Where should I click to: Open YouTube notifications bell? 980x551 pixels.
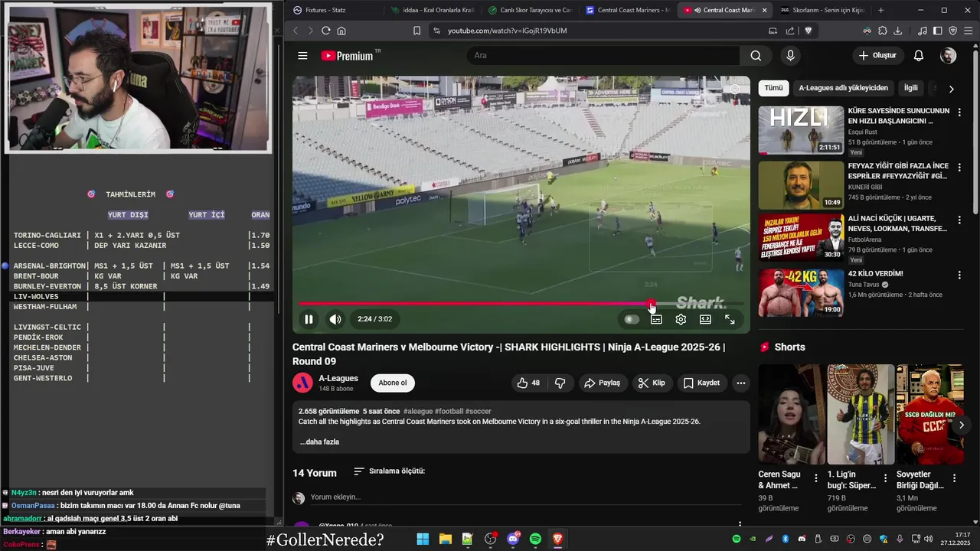click(919, 56)
